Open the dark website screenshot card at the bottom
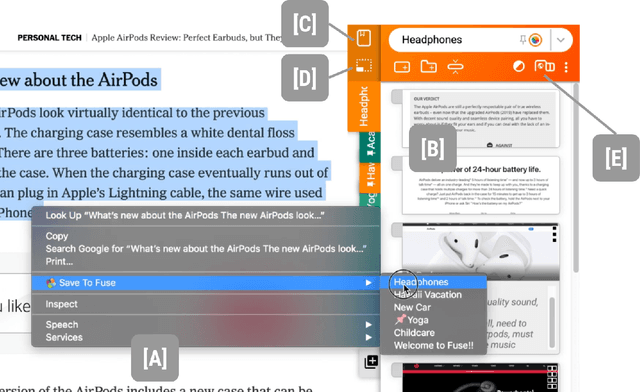640x392 pixels. (x=480, y=378)
